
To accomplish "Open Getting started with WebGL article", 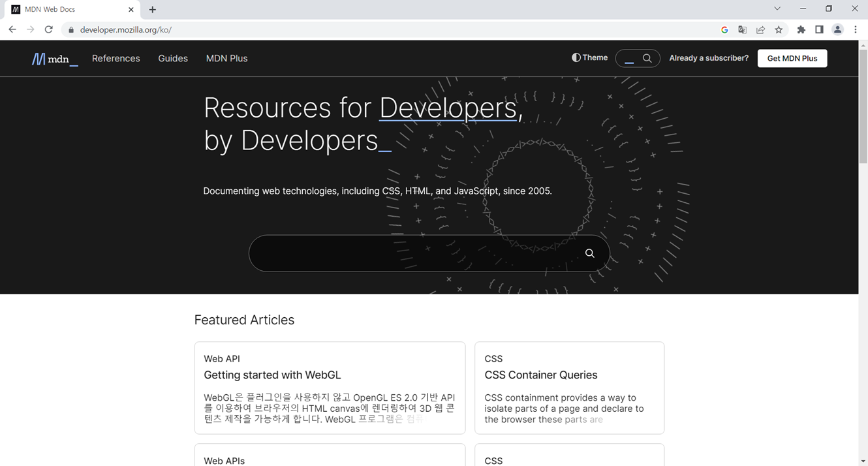I will (x=272, y=375).
